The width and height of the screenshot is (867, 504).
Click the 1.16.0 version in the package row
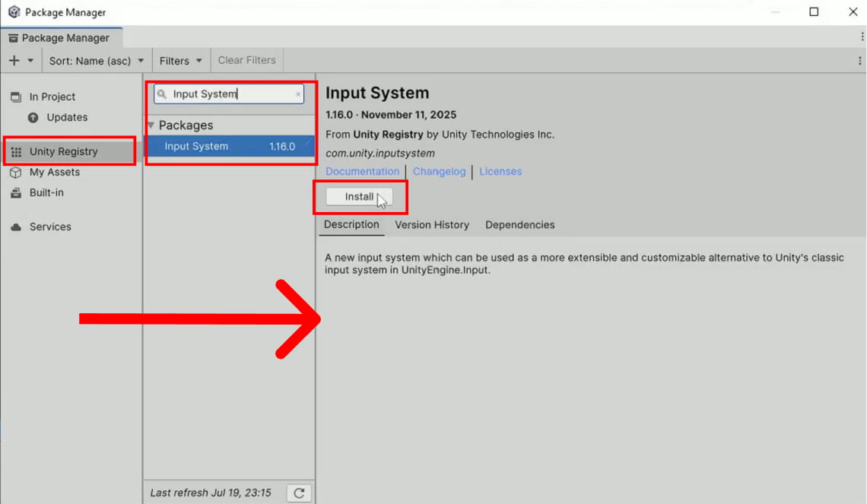282,147
